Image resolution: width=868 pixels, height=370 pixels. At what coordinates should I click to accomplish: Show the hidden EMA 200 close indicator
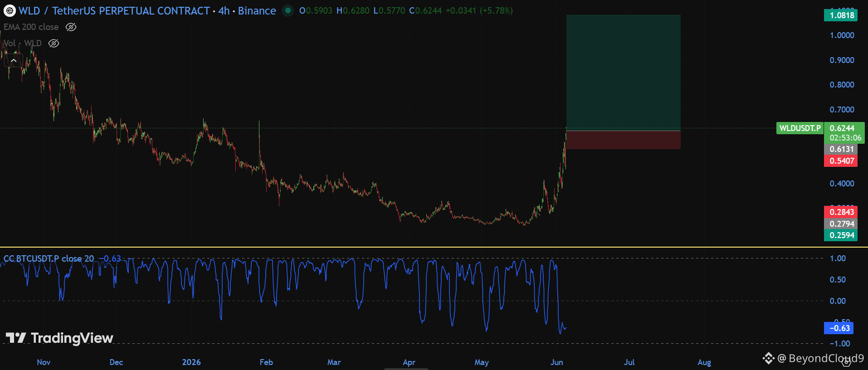71,27
